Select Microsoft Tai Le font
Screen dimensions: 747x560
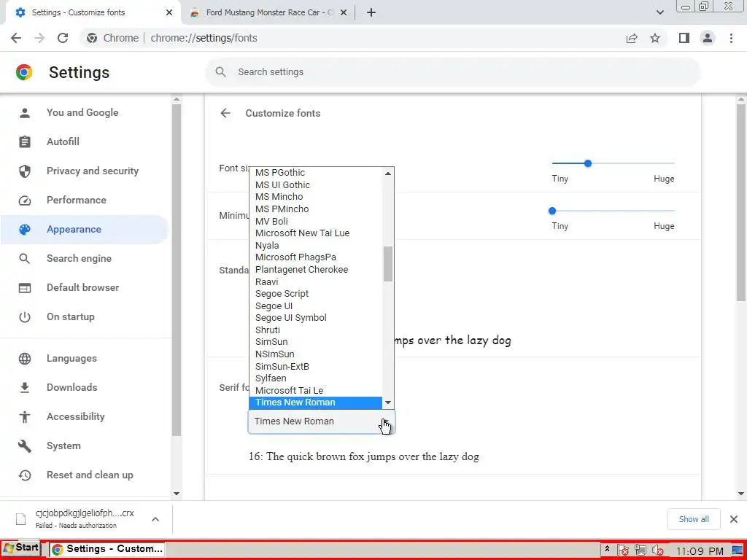(316, 391)
